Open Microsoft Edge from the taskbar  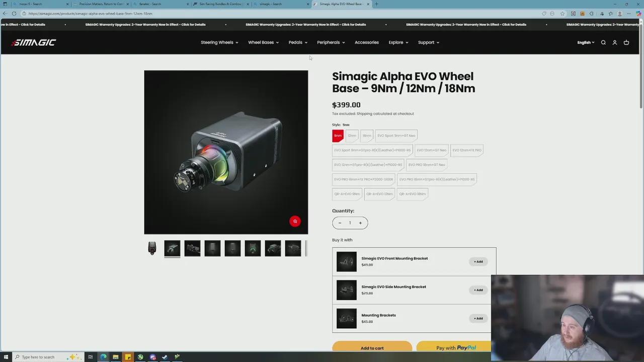[x=103, y=357]
